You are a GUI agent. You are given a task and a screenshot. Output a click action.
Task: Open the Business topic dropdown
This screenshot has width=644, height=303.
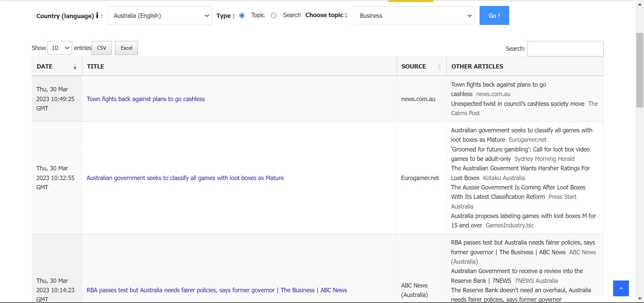point(414,16)
